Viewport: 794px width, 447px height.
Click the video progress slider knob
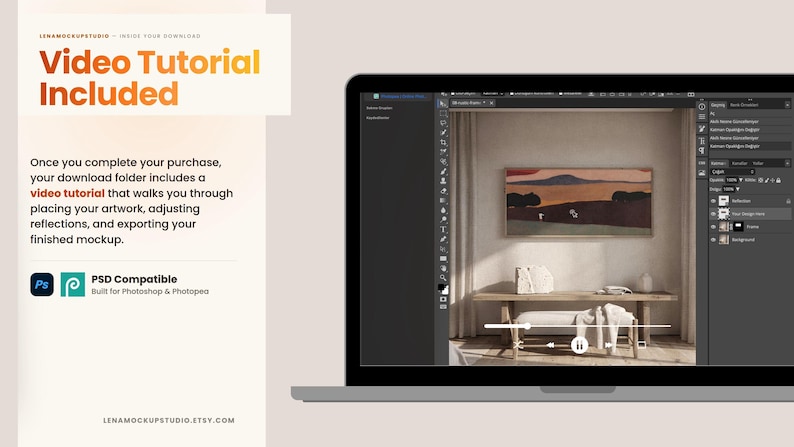[x=527, y=326]
